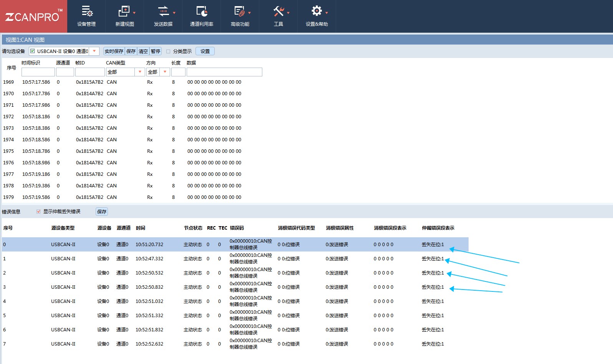Click the 清空 clear button

click(143, 51)
